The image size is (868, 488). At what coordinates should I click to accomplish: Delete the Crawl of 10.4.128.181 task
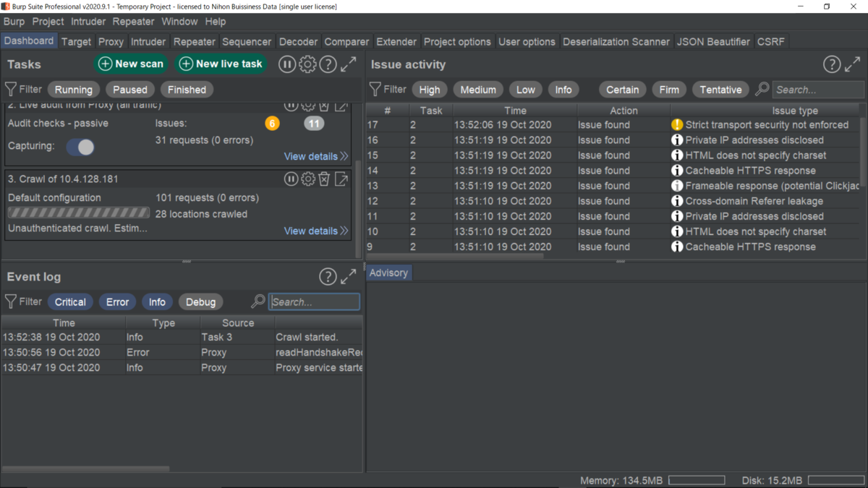(324, 179)
